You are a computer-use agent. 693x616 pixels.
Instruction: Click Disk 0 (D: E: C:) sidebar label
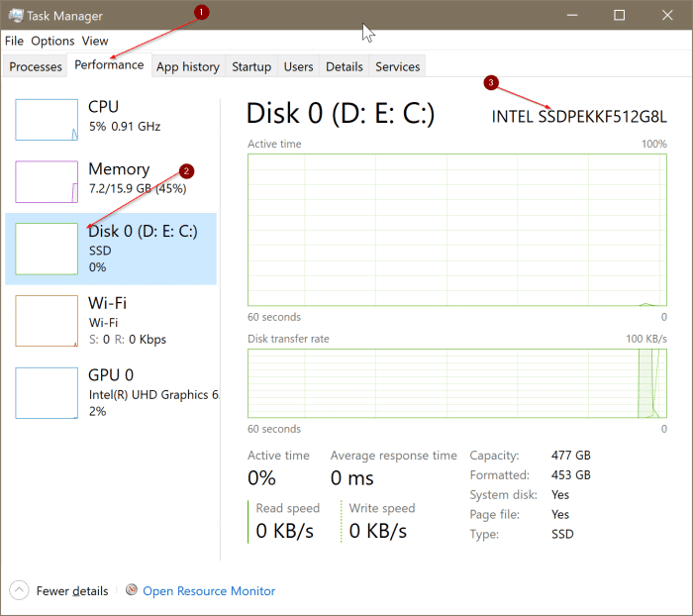(x=143, y=232)
